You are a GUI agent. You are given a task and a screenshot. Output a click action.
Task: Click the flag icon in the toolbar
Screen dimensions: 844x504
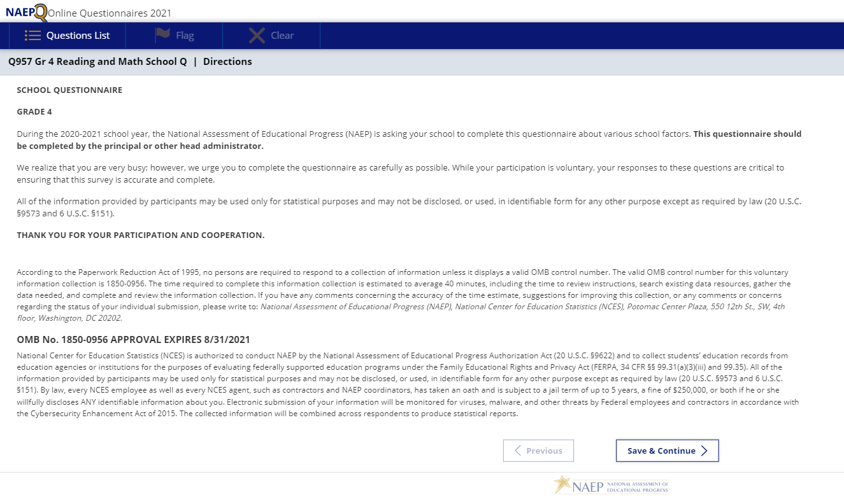coord(162,36)
